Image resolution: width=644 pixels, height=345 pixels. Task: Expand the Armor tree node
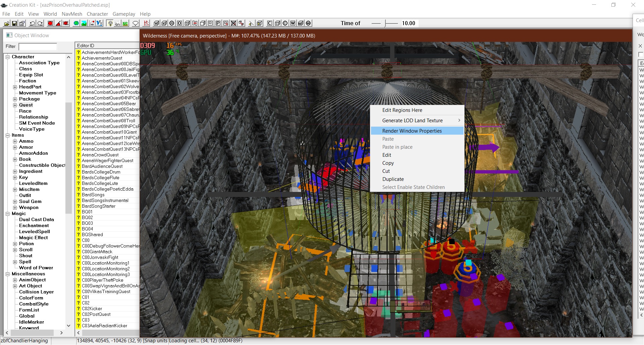[15, 147]
